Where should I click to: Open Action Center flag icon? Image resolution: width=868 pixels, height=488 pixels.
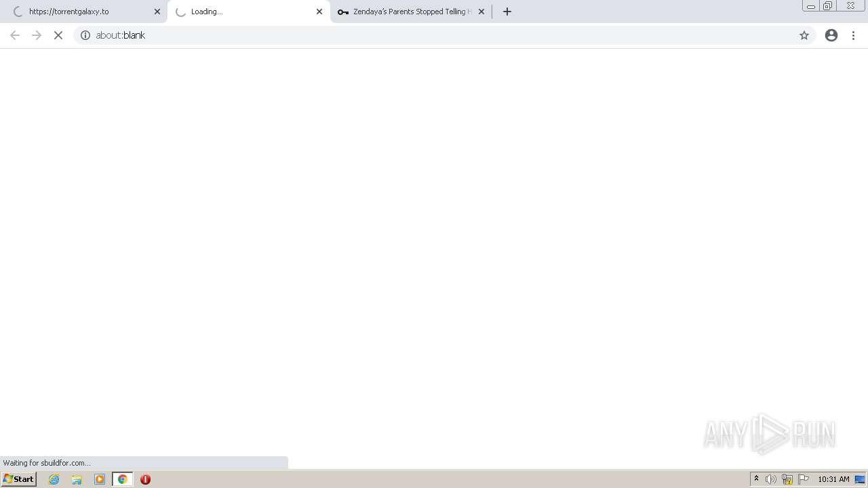[x=804, y=479]
